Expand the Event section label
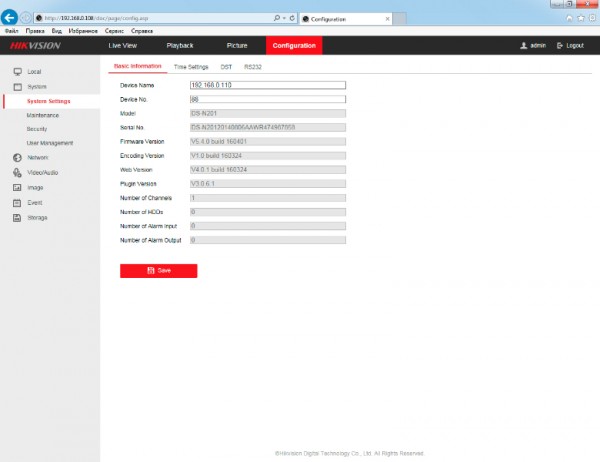 35,203
